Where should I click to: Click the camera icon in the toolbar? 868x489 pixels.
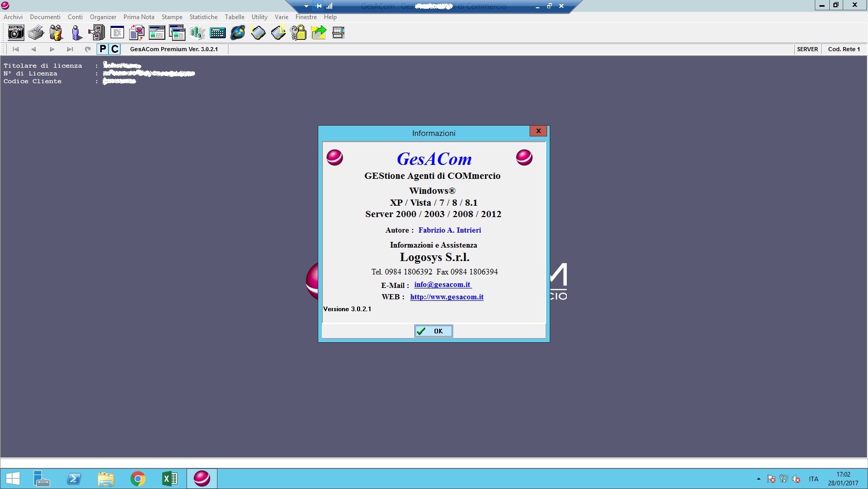tap(16, 33)
